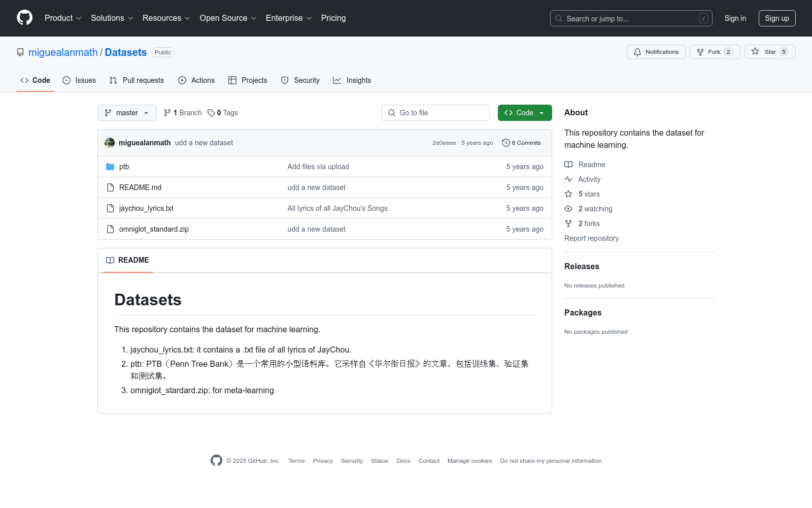The image size is (812, 508).
Task: Click the omniglot_standard.zip file icon
Action: 110,229
